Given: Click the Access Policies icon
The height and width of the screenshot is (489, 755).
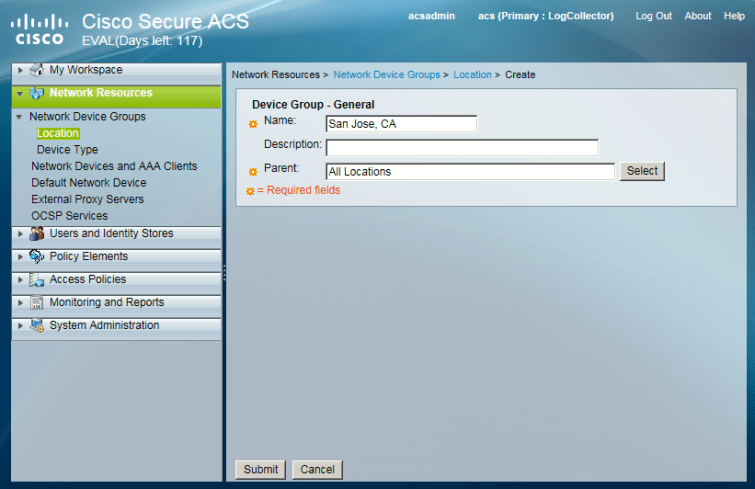Looking at the screenshot, I should pos(37,280).
